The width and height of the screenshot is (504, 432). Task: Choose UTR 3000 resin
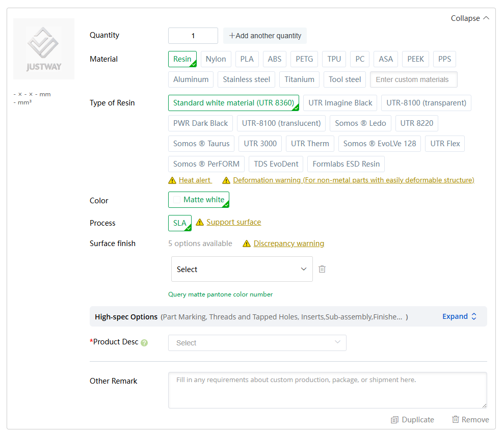coord(260,144)
